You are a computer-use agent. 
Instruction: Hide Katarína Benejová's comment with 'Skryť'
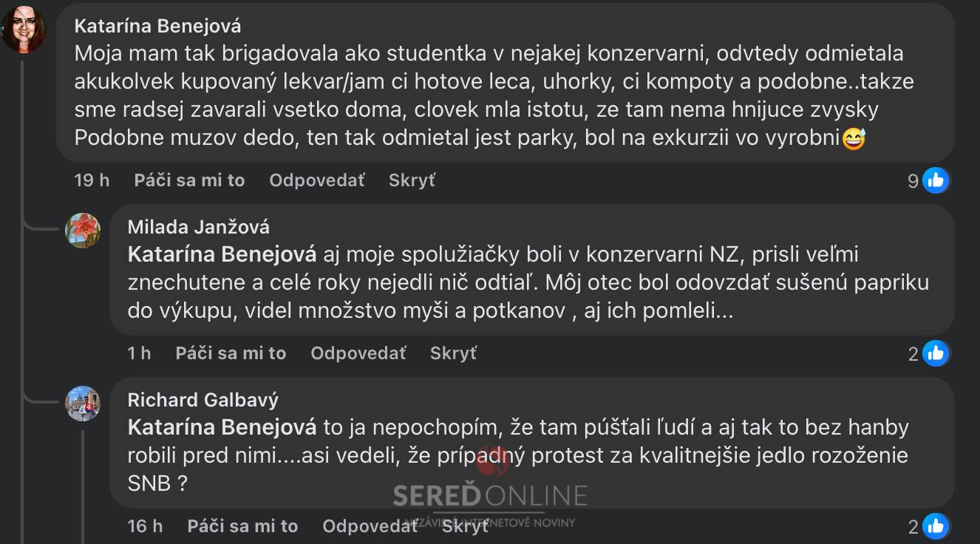[412, 180]
